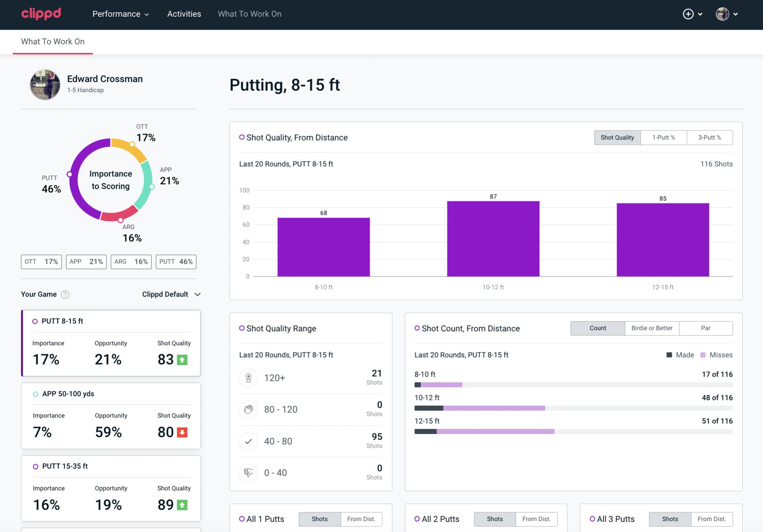Screen dimensions: 763x532
Task: Select Birdie or Better shot count view
Action: point(652,328)
